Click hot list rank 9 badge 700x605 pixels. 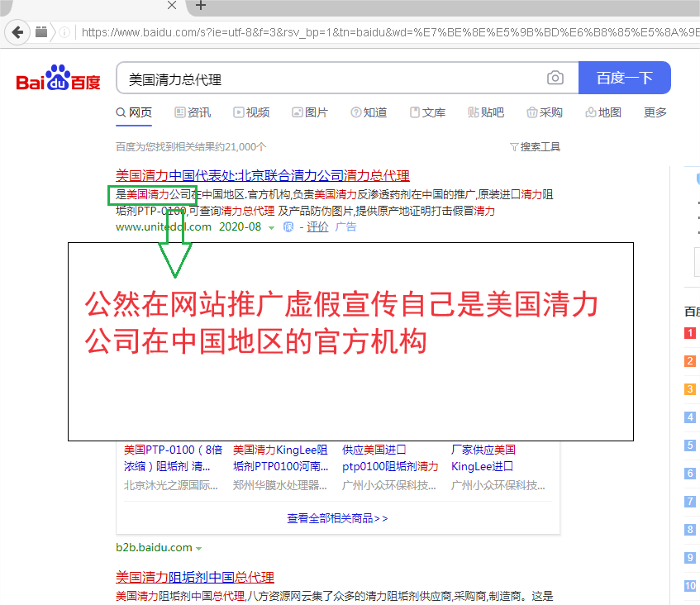tap(690, 558)
